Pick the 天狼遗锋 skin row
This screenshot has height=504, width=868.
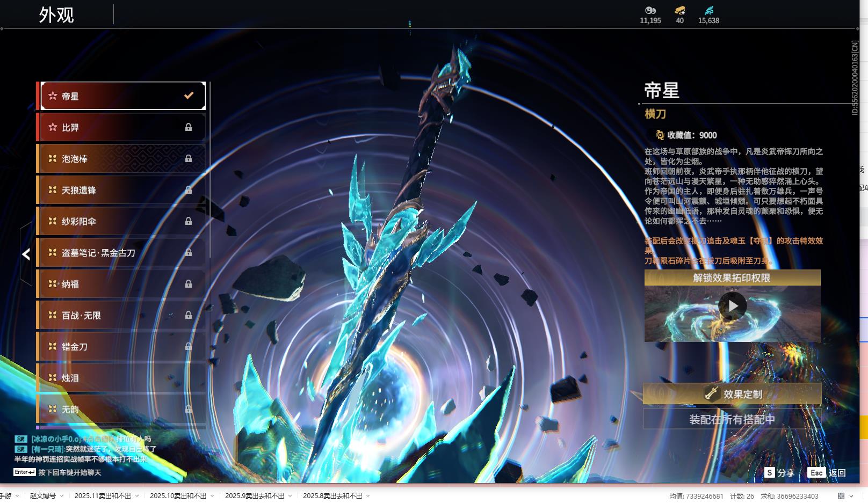pyautogui.click(x=121, y=190)
